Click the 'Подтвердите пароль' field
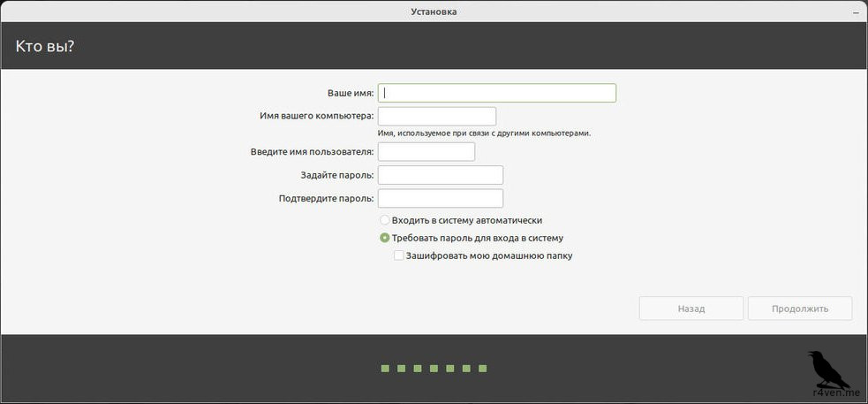Viewport: 868px width, 404px height. tap(440, 198)
